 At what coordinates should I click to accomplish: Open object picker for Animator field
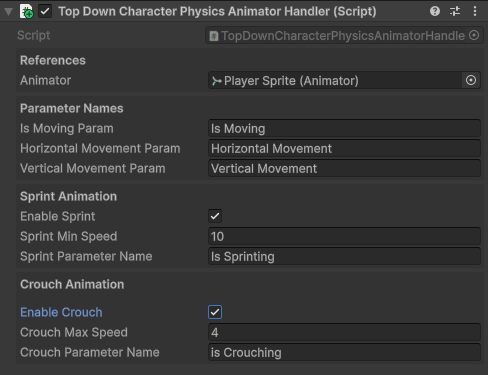click(471, 80)
